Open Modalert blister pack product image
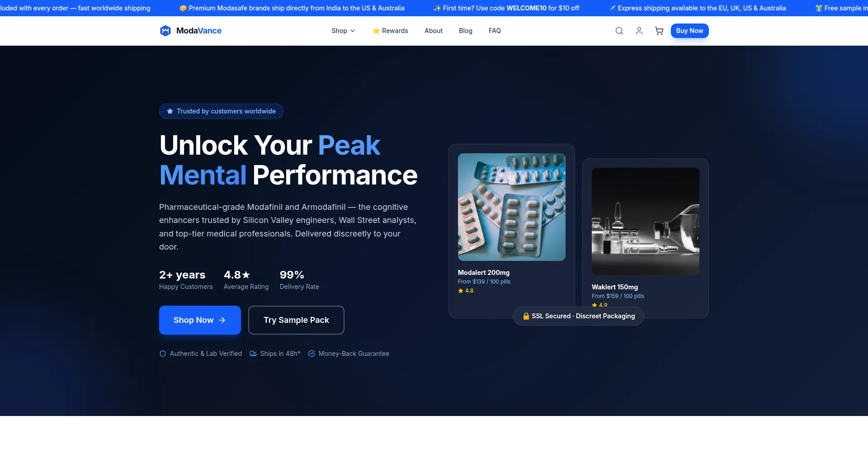Image resolution: width=868 pixels, height=449 pixels. 512,207
